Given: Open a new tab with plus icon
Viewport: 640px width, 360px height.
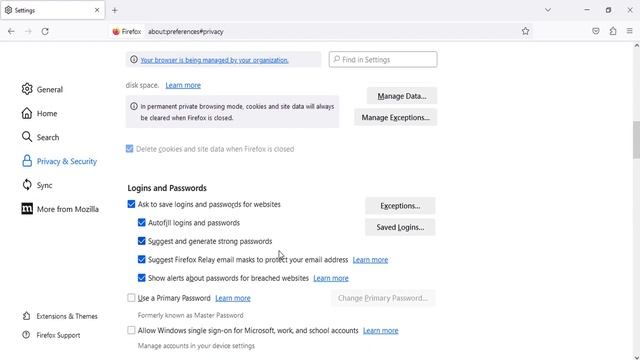Looking at the screenshot, I should click(x=115, y=11).
